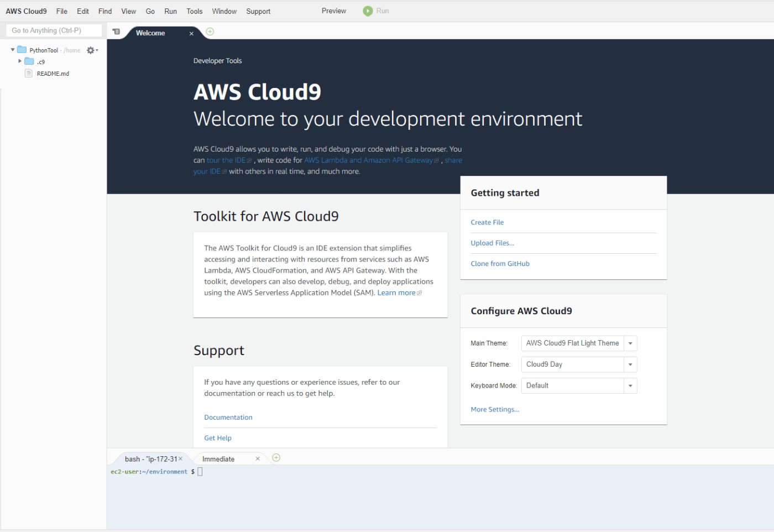Screen dimensions: 774x532
Task: Open the View menu
Action: pyautogui.click(x=129, y=11)
